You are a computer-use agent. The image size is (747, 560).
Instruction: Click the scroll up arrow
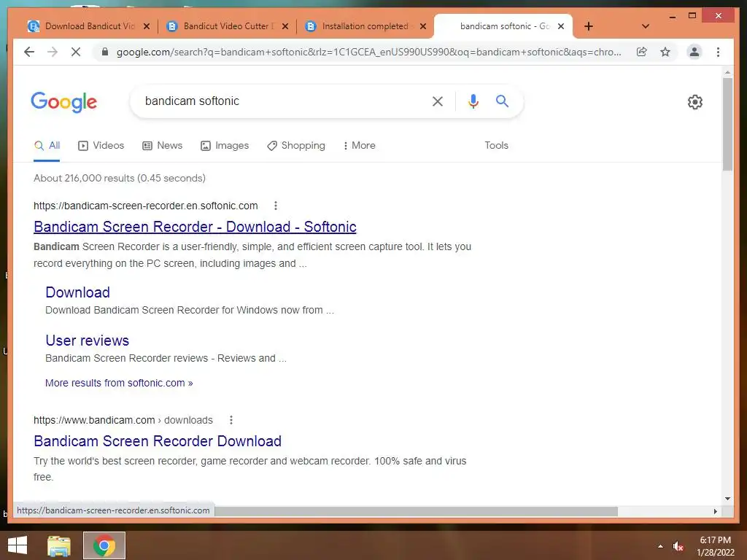727,72
